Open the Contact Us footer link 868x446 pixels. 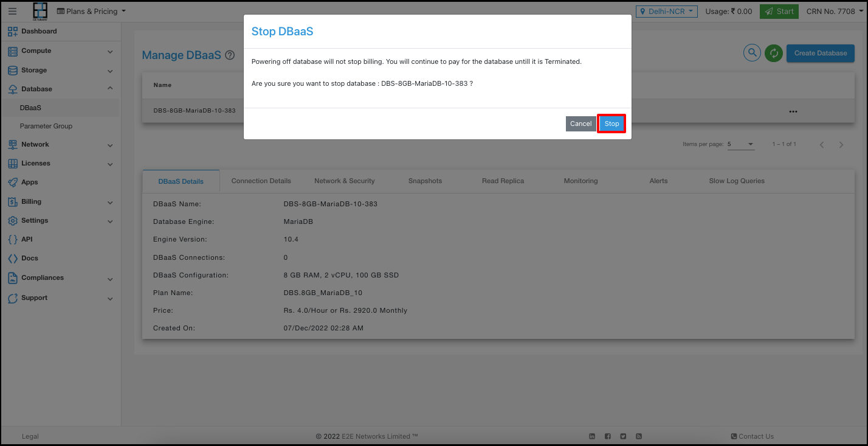[x=752, y=436]
